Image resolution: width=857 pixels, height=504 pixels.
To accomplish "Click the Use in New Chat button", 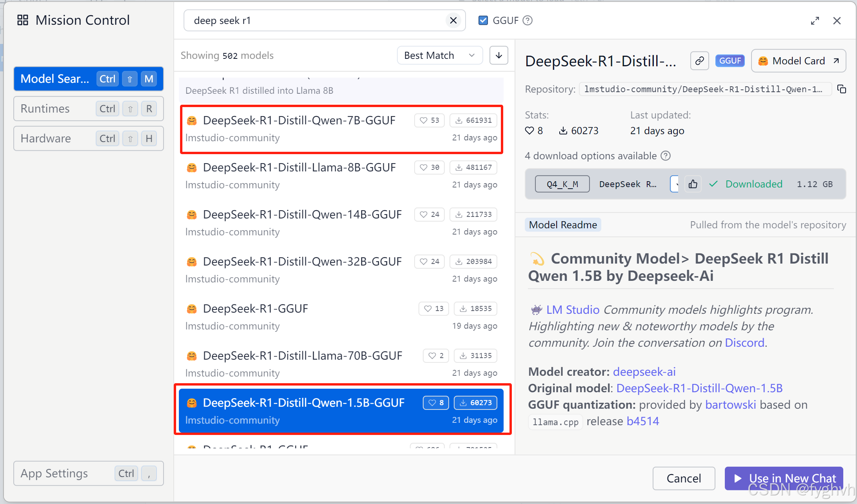I will coord(784,478).
